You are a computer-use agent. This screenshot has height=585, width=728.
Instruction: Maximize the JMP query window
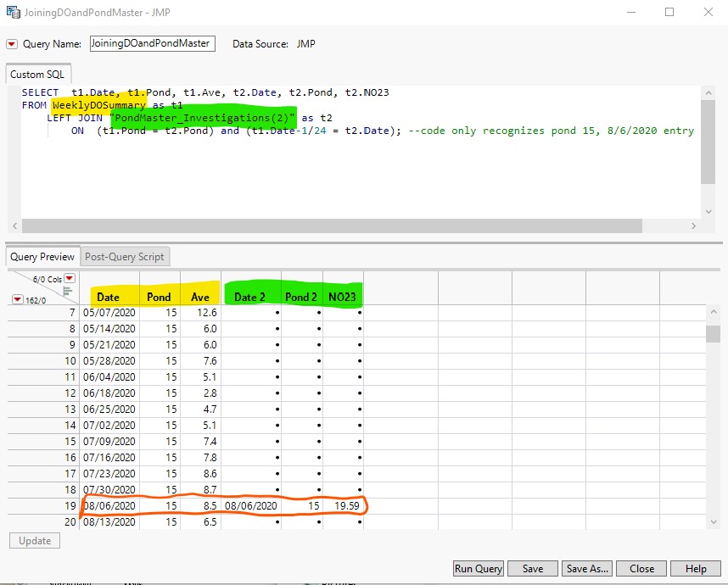669,13
